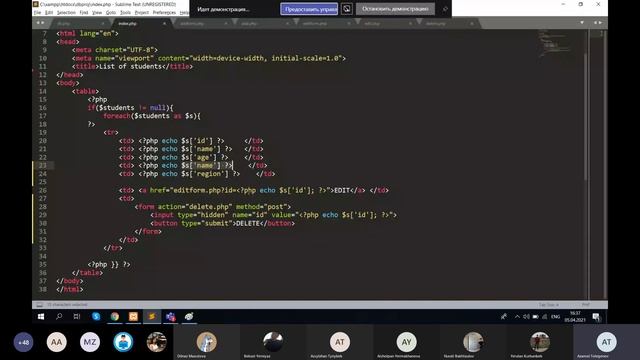Open Task View on the taskbar

(77, 316)
